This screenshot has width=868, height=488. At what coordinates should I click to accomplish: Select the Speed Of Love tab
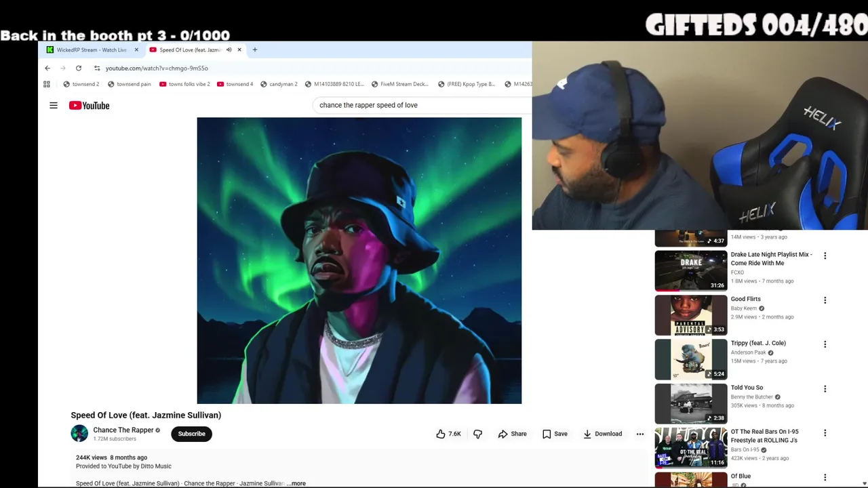pos(195,49)
